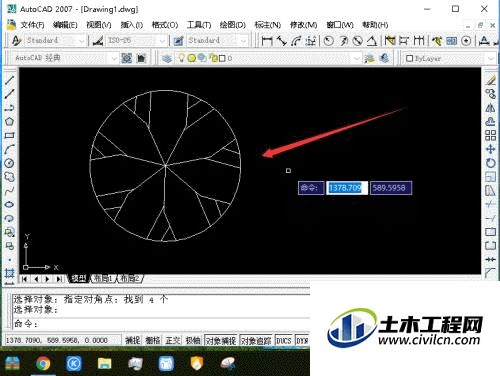Click the Erase tool in modify toolbar

click(490, 80)
